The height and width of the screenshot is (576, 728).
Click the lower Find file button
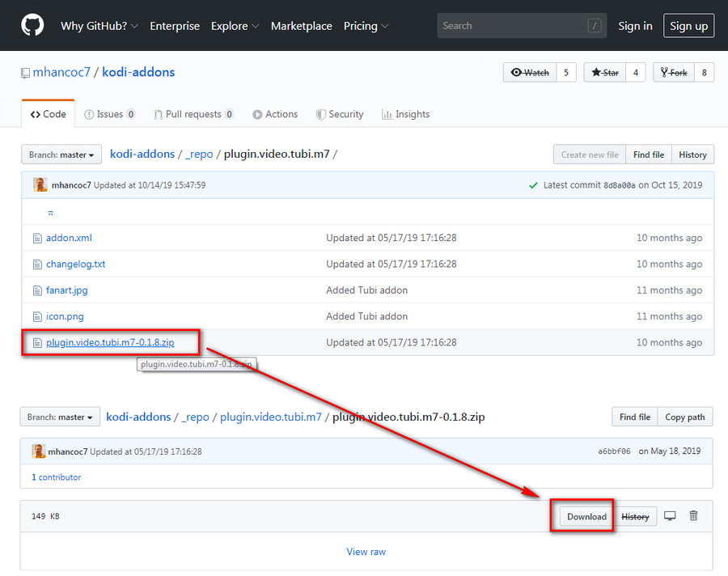[x=635, y=417]
